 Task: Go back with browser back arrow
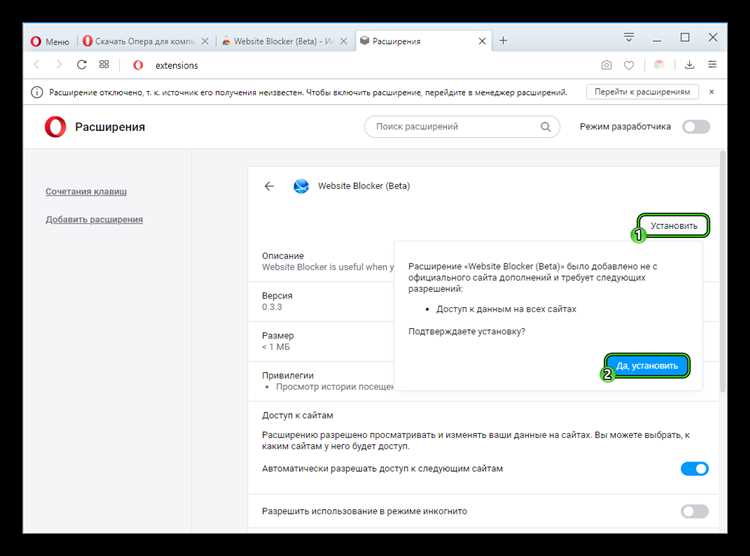click(x=37, y=65)
